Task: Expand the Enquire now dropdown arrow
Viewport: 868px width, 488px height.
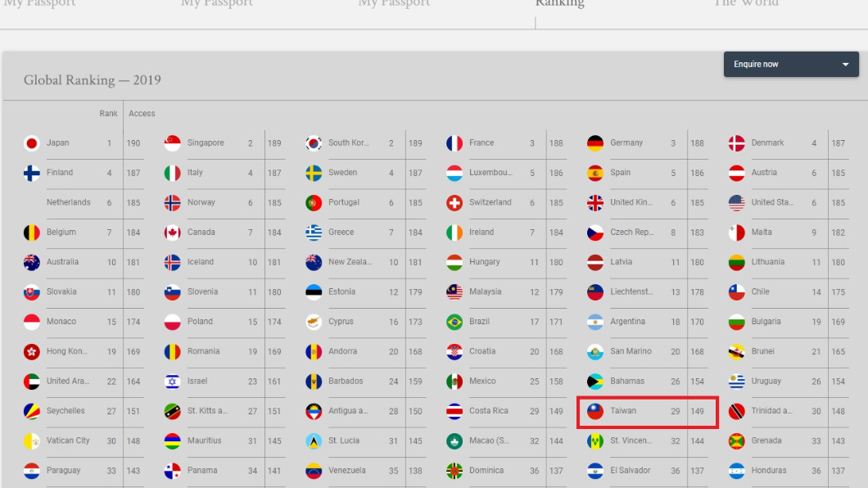Action: coord(845,64)
